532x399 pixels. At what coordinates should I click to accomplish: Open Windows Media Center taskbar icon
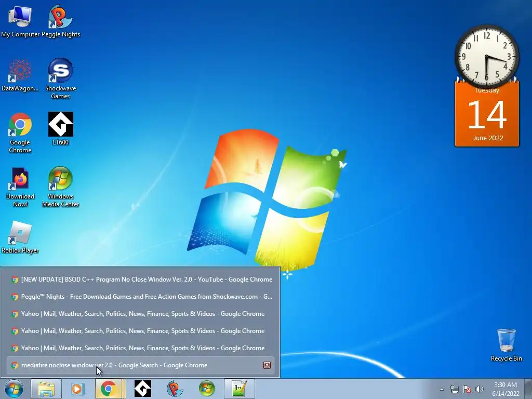[x=207, y=389]
